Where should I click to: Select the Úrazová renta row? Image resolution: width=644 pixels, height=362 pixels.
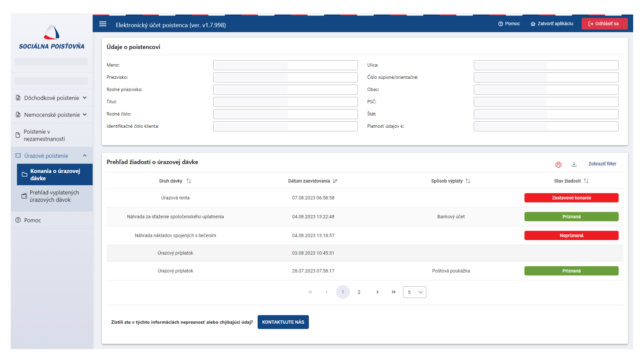[x=365, y=198]
